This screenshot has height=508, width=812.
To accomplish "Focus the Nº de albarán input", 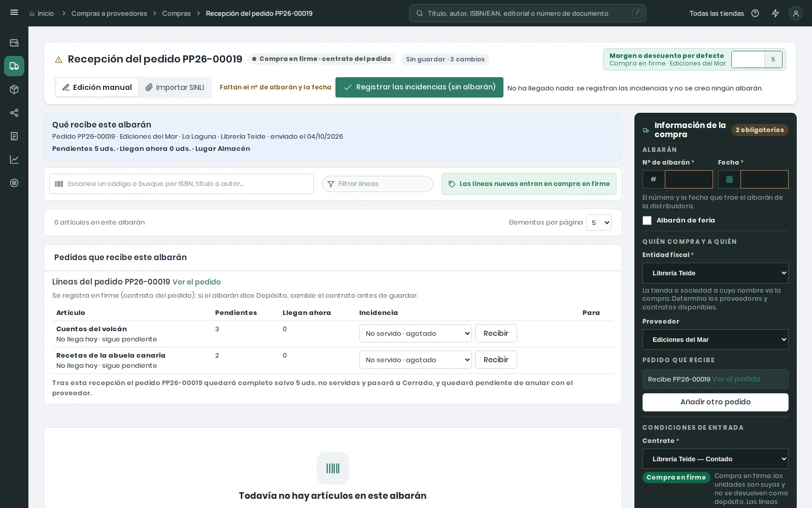I will coord(689,179).
